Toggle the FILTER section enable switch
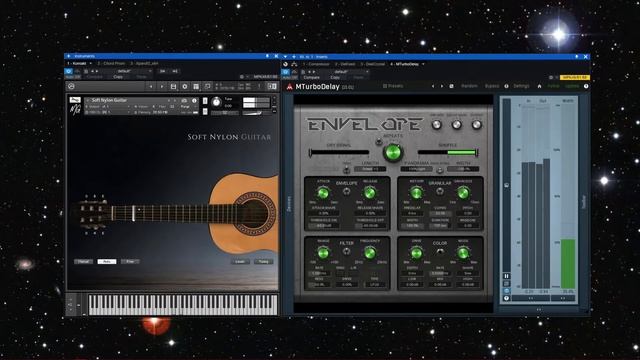The width and height of the screenshot is (640, 360). tap(346, 251)
